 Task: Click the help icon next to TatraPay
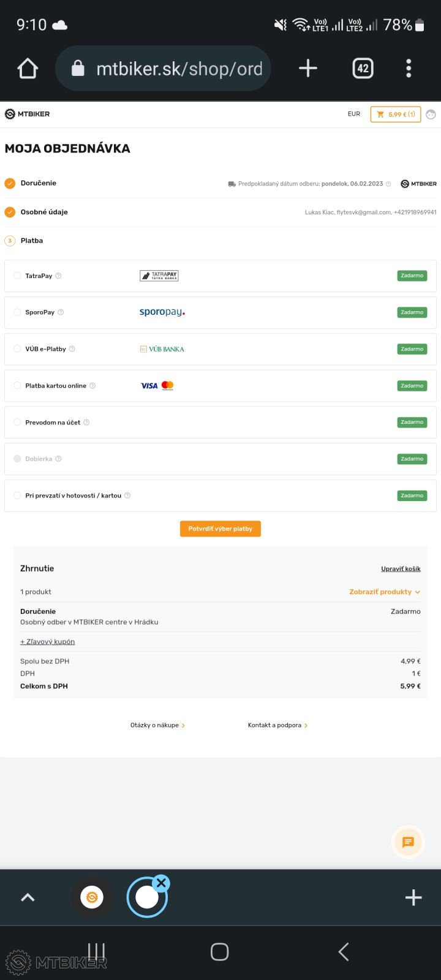(59, 276)
